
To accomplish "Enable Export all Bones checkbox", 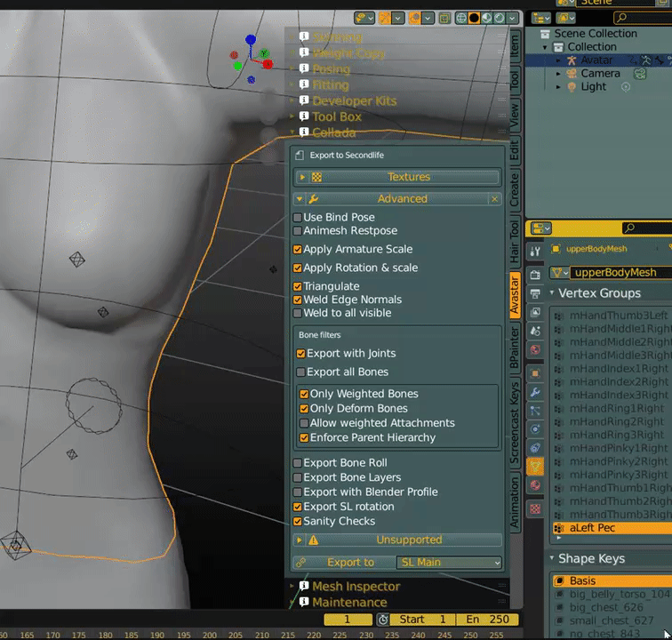I will click(300, 372).
